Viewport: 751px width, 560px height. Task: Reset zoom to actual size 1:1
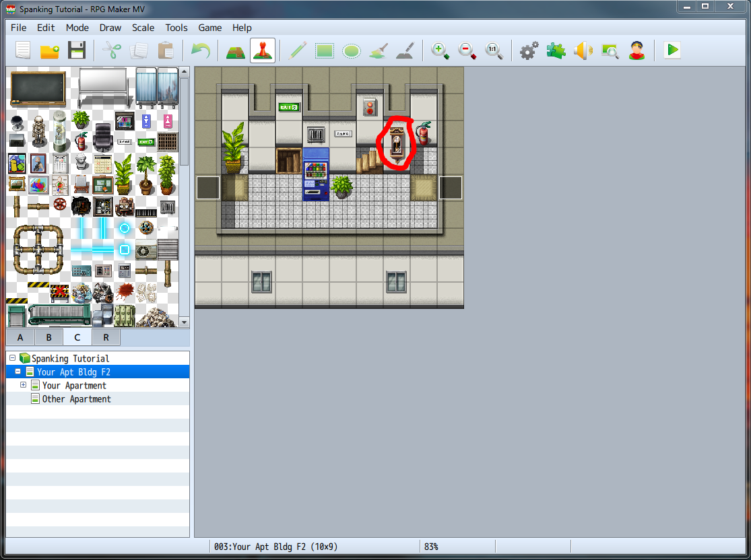click(494, 50)
